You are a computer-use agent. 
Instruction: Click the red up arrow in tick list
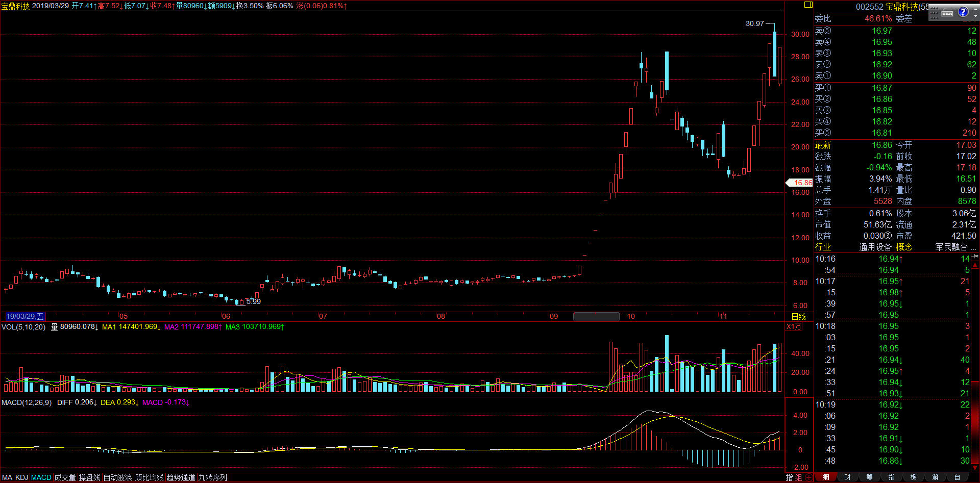pos(975,265)
